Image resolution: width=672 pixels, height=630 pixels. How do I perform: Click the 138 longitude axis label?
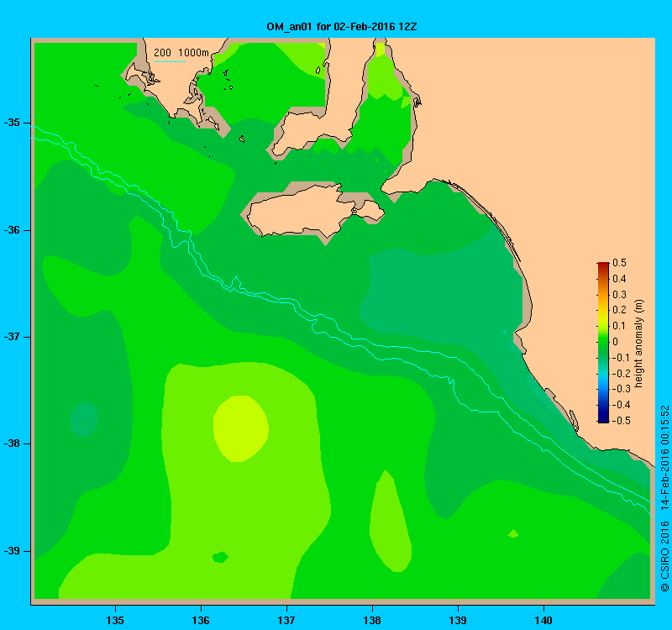[x=372, y=620]
